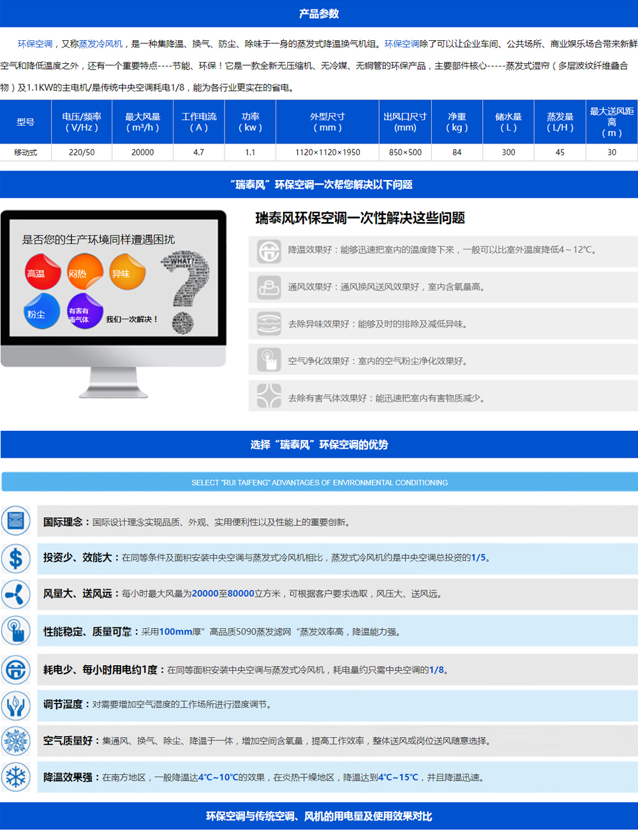Click the 我们一次解决! text on the monitor
The height and width of the screenshot is (840, 638).
click(131, 319)
